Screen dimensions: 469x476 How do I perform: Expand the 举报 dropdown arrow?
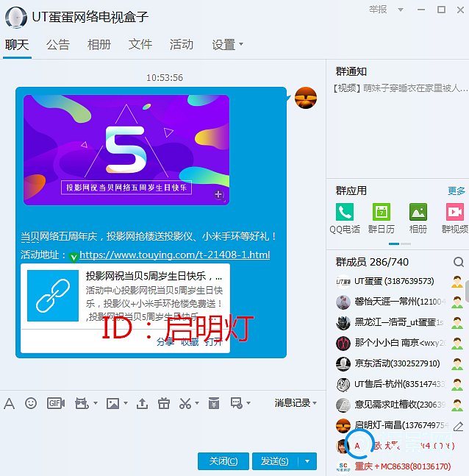click(401, 10)
